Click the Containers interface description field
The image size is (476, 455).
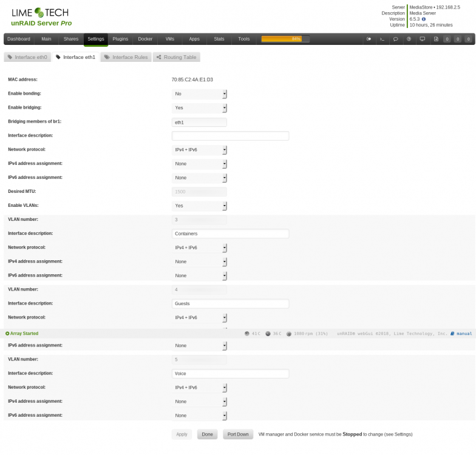(231, 234)
